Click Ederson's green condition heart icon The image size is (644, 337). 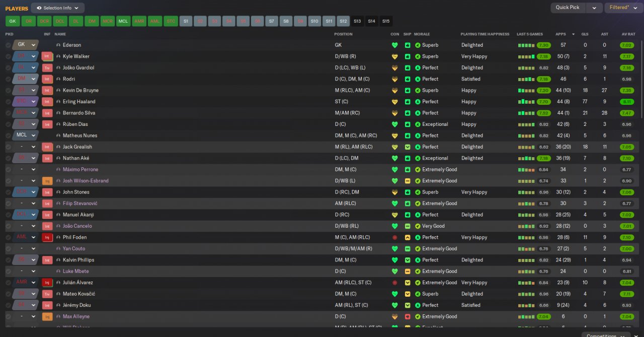click(x=394, y=45)
